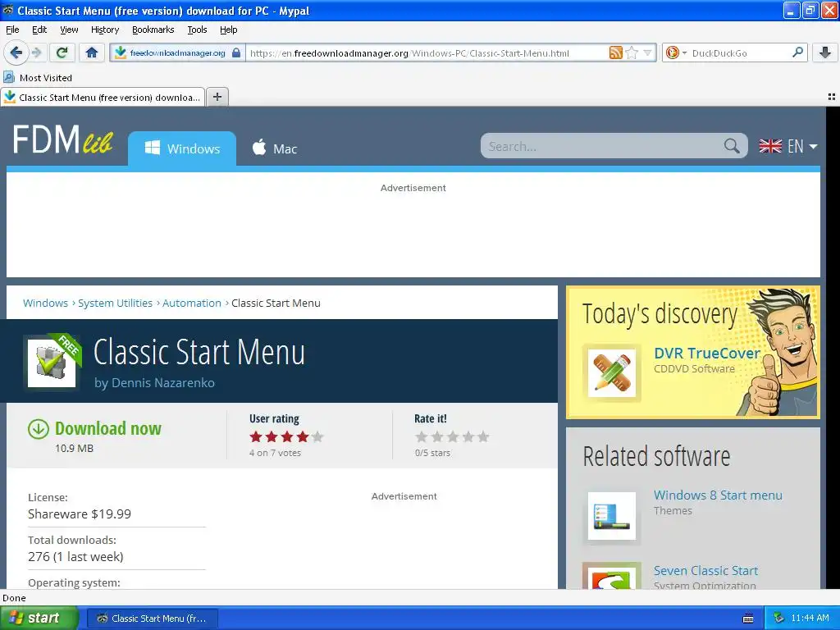Click the tray icon next to the clock
This screenshot has height=630, width=840.
pos(779,618)
